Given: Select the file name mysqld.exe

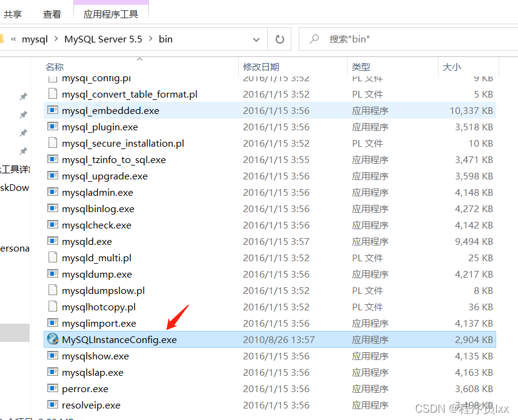Looking at the screenshot, I should (87, 242).
